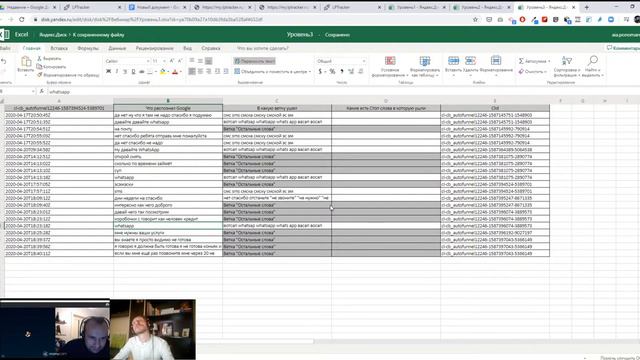Click the cell Format (Форматирование) icon
Screen dimensions: 640x360
coord(496,61)
